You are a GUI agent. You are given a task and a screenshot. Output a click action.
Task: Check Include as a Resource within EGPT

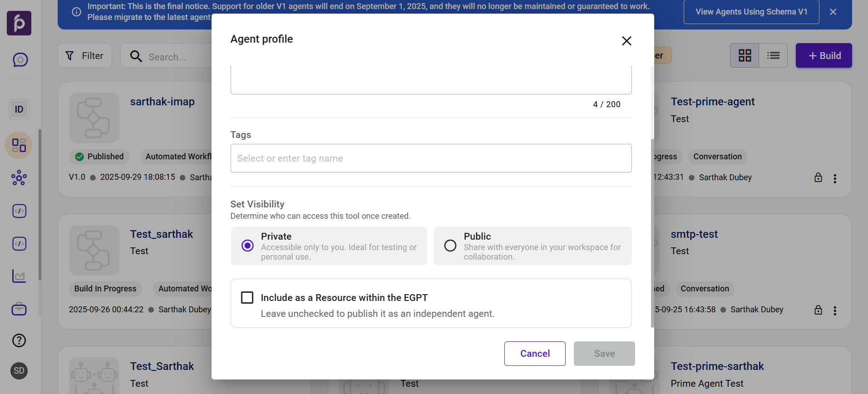247,298
